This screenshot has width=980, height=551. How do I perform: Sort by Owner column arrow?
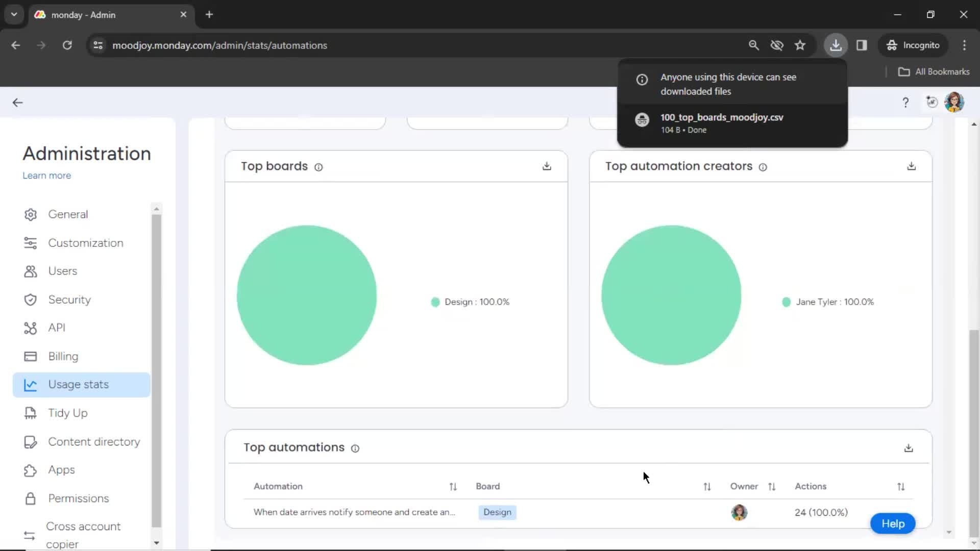point(772,486)
